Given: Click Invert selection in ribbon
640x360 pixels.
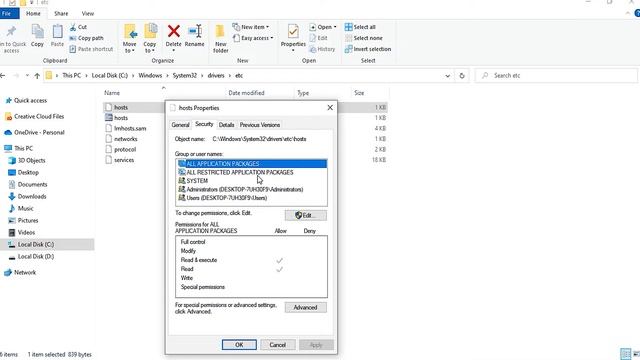Looking at the screenshot, I should [368, 49].
